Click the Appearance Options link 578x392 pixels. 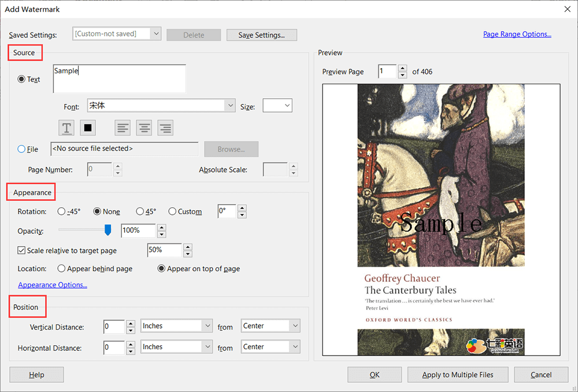tap(53, 285)
